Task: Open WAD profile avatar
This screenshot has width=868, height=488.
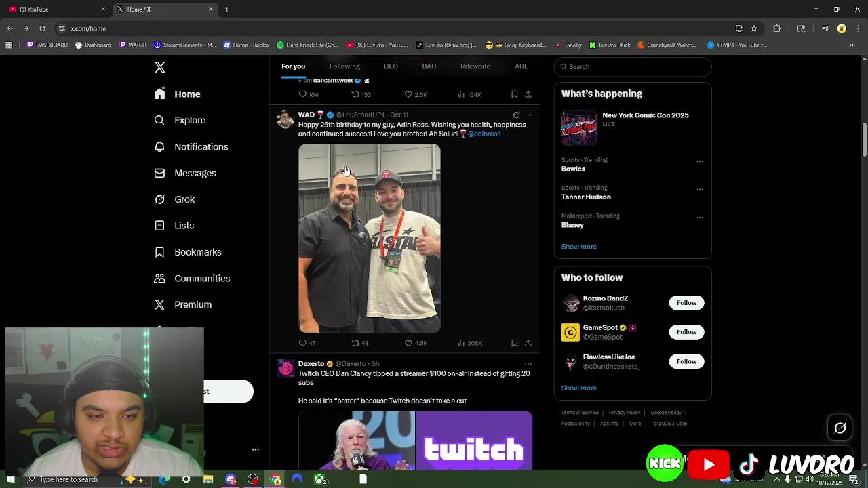Action: (x=285, y=119)
